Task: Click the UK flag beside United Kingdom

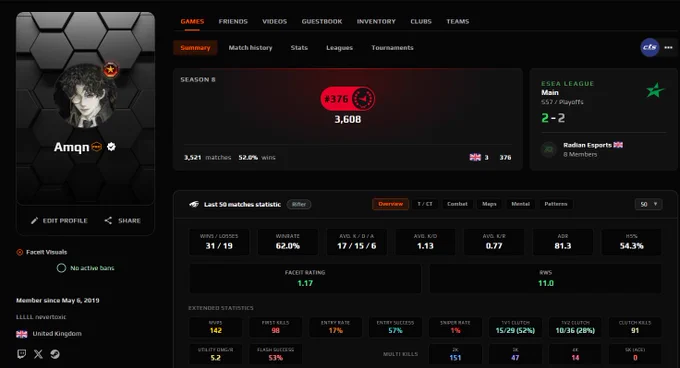Action: (x=22, y=334)
